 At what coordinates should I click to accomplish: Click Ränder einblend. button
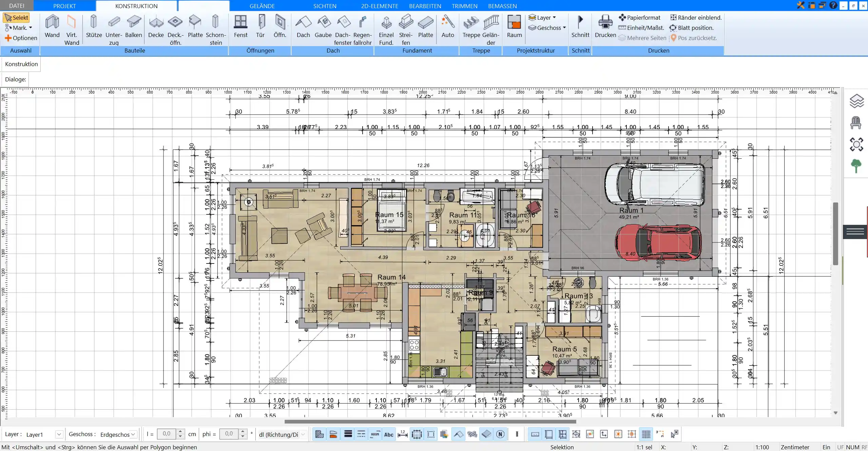point(696,18)
